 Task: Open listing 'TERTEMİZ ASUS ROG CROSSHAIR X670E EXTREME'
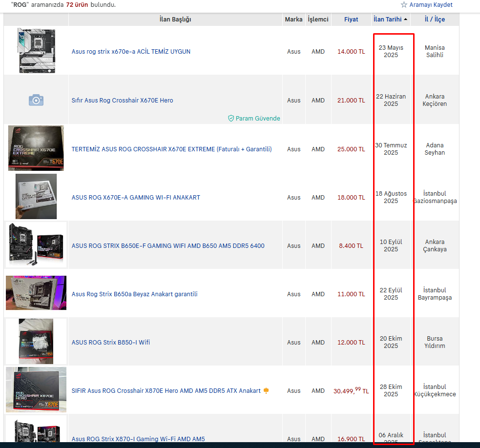172,149
